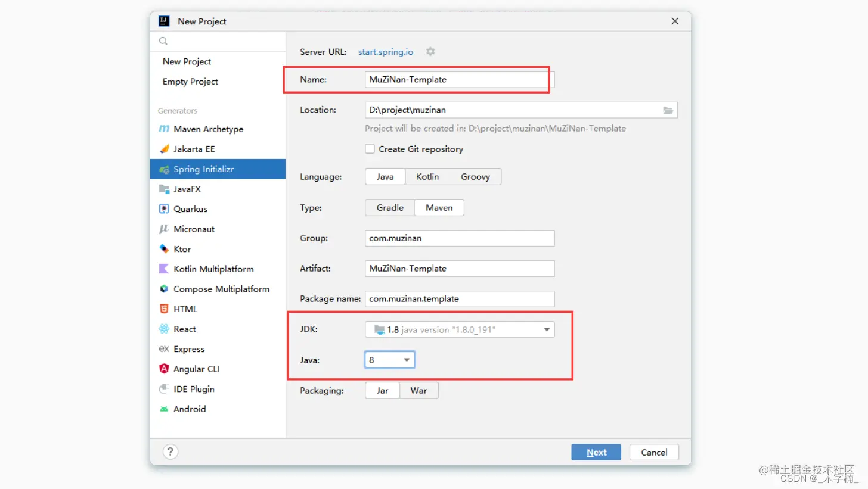Image resolution: width=868 pixels, height=489 pixels.
Task: Select the JavaFX folder icon
Action: pos(164,189)
